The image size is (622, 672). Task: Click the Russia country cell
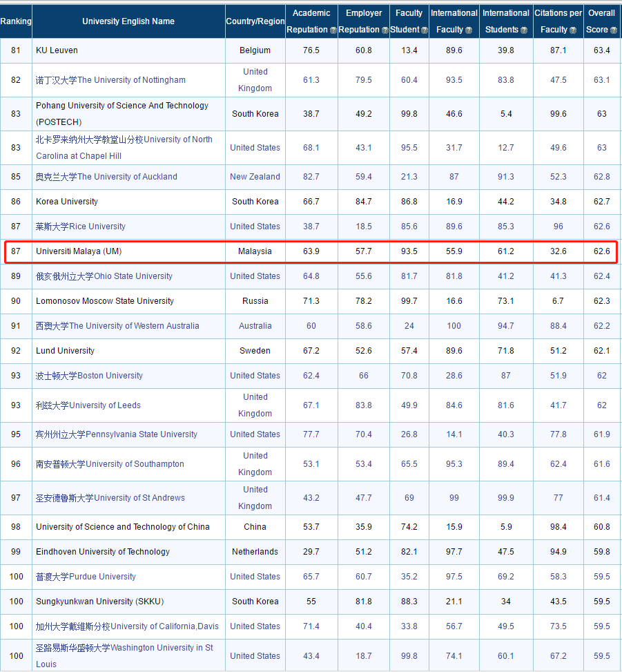(255, 301)
